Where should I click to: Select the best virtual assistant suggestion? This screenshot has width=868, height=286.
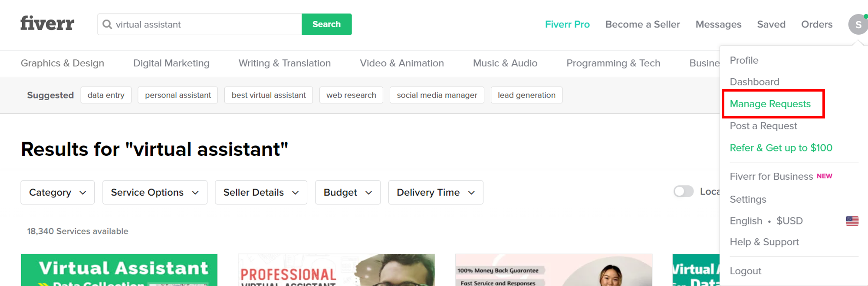(x=269, y=95)
